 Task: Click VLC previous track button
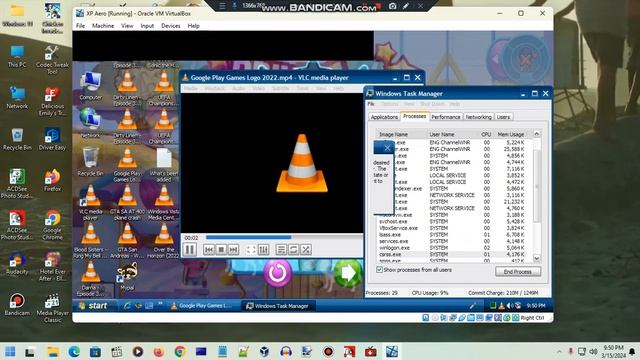(x=209, y=250)
